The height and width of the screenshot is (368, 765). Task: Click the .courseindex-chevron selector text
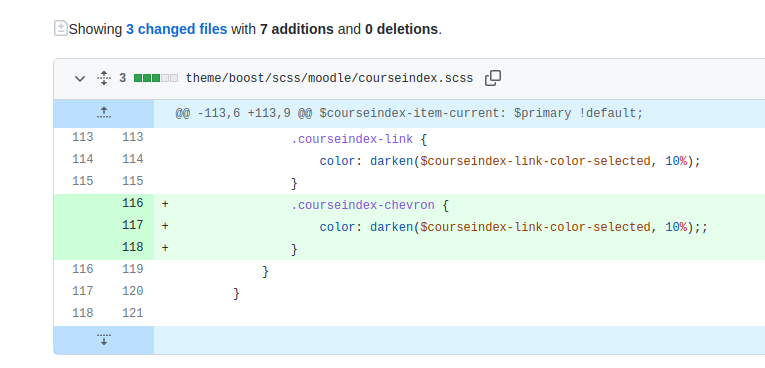(362, 205)
